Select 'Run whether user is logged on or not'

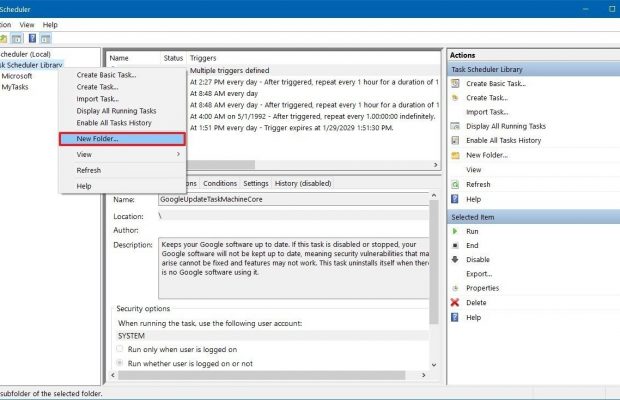[120, 363]
